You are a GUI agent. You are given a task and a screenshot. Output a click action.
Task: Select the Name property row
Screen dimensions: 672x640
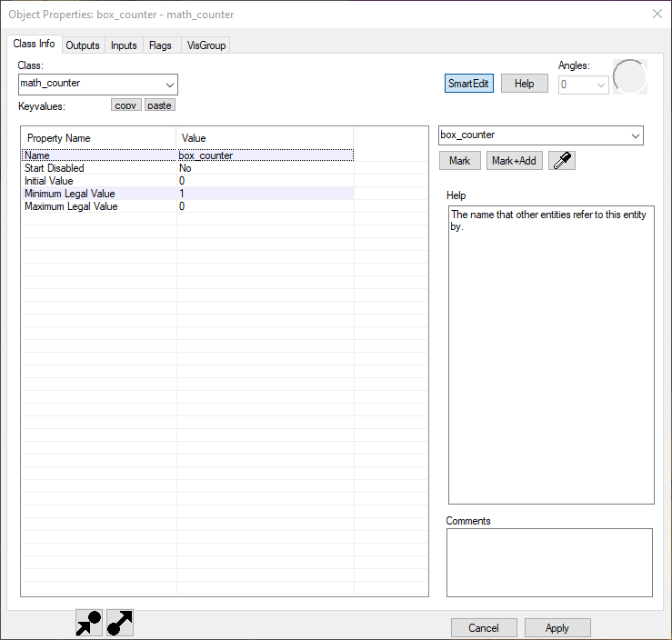pyautogui.click(x=187, y=155)
